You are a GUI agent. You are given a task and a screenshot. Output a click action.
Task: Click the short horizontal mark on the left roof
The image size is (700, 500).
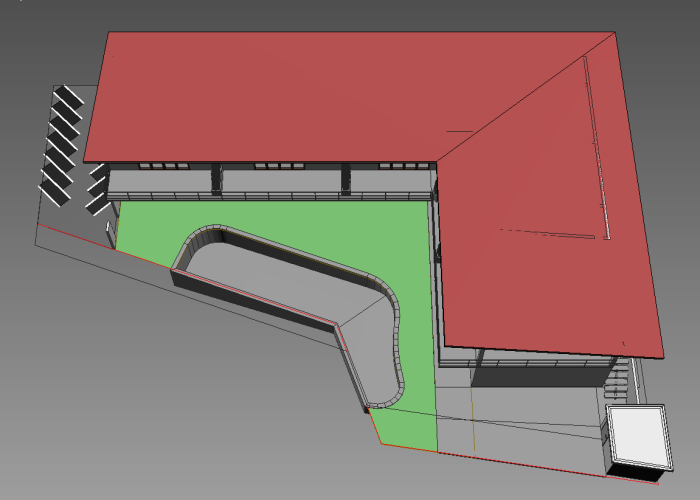(x=459, y=131)
